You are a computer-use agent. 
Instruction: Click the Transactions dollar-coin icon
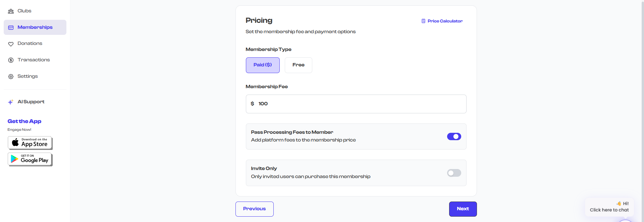[x=11, y=60]
